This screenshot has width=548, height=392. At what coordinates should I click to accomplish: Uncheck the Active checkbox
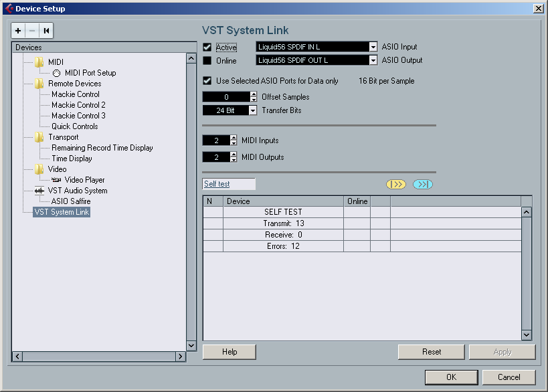pyautogui.click(x=207, y=47)
